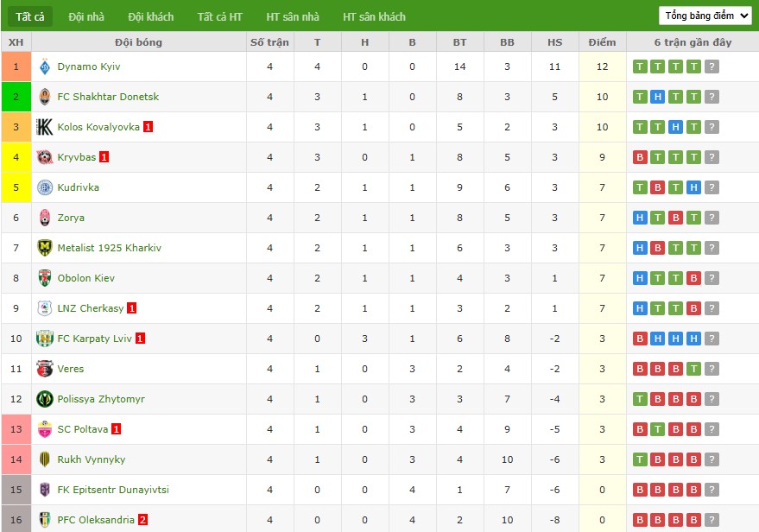759x532 pixels.
Task: Click the Kolos Kovalyovka team logo
Action: point(45,127)
